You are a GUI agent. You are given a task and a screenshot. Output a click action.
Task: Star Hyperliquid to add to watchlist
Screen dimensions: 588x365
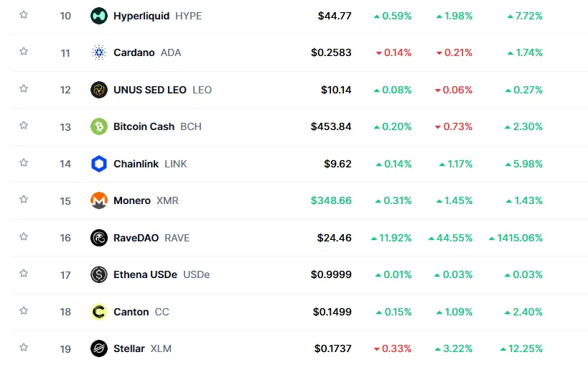click(24, 14)
